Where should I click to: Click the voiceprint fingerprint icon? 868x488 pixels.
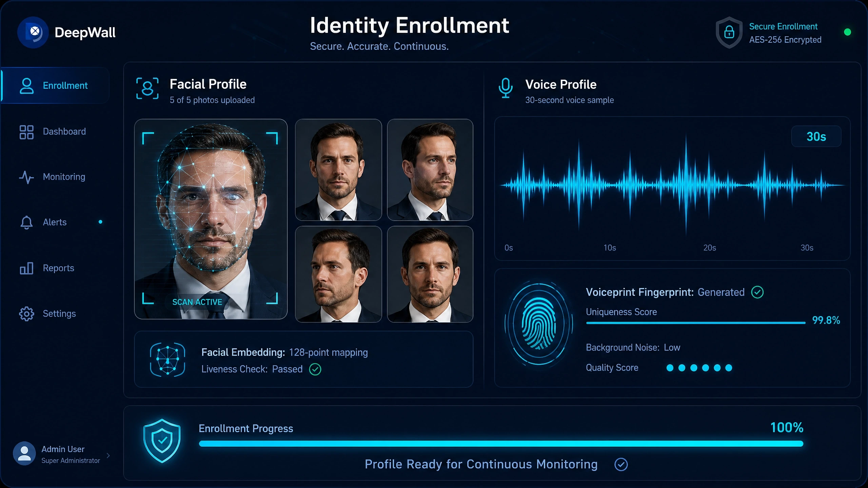[539, 324]
